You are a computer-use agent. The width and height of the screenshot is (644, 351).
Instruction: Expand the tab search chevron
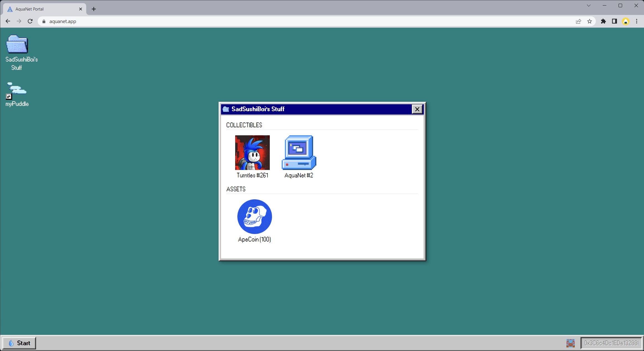coord(589,6)
